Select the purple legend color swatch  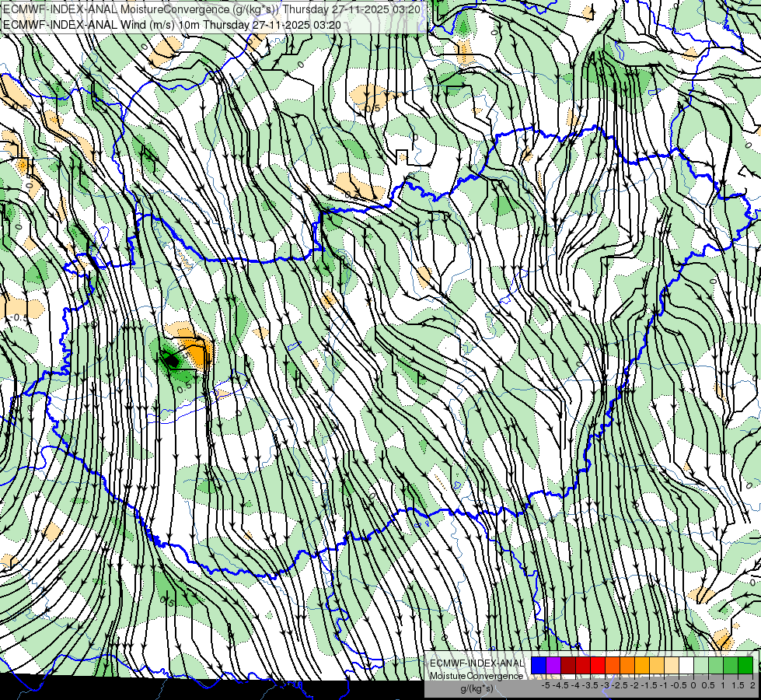coord(553,665)
